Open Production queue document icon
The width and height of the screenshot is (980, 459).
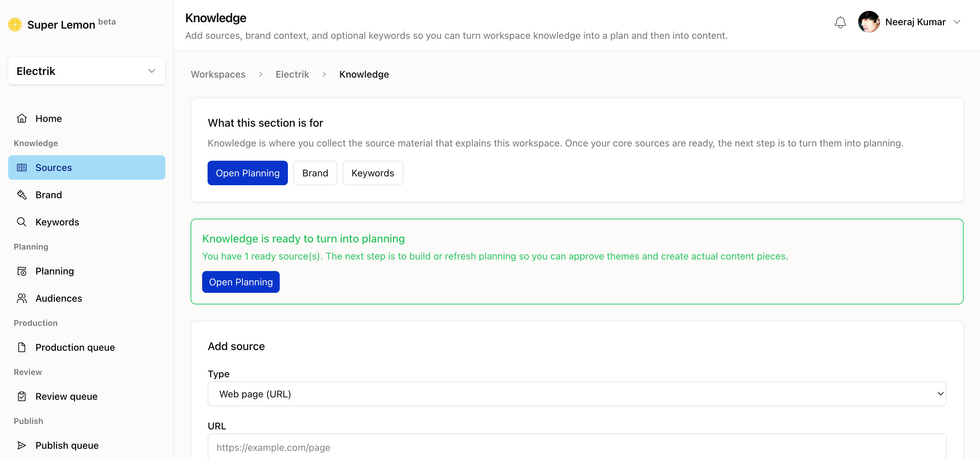[22, 347]
